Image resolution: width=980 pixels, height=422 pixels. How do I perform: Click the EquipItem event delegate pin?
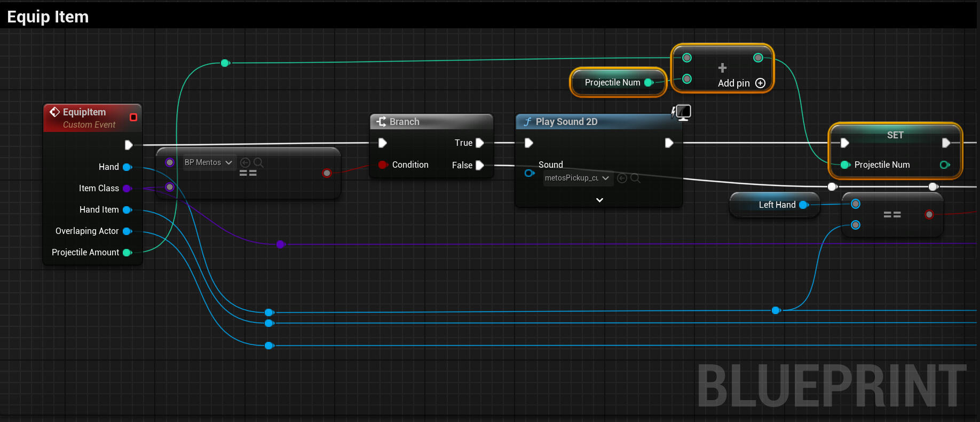click(133, 117)
